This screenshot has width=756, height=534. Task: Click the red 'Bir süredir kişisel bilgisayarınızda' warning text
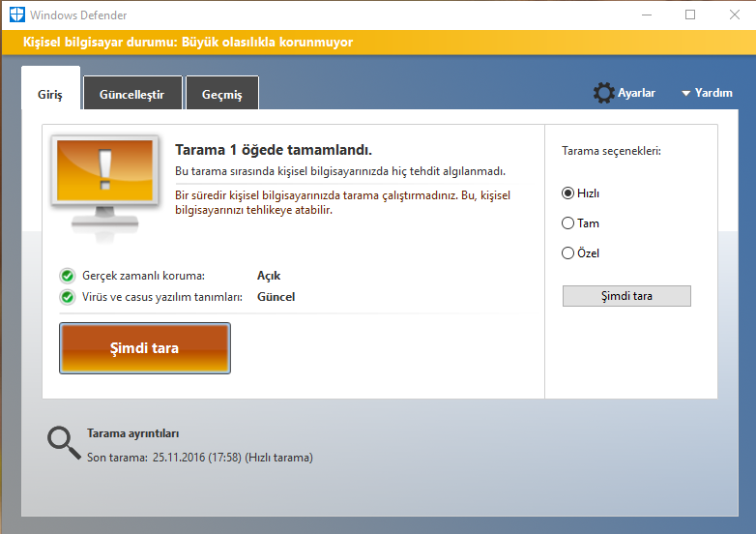[x=342, y=202]
